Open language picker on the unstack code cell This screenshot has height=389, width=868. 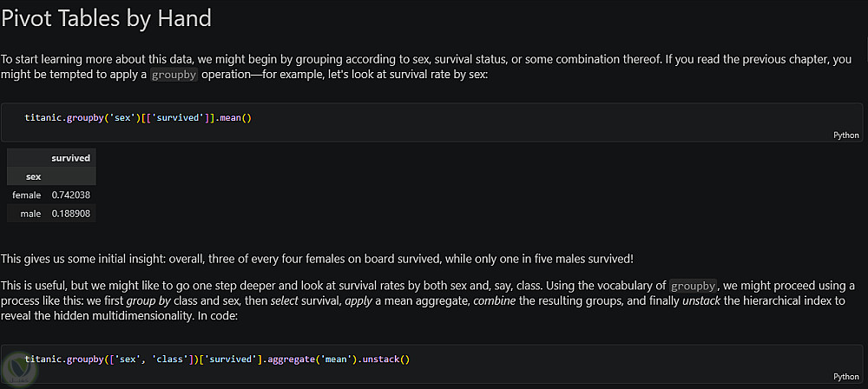click(845, 376)
